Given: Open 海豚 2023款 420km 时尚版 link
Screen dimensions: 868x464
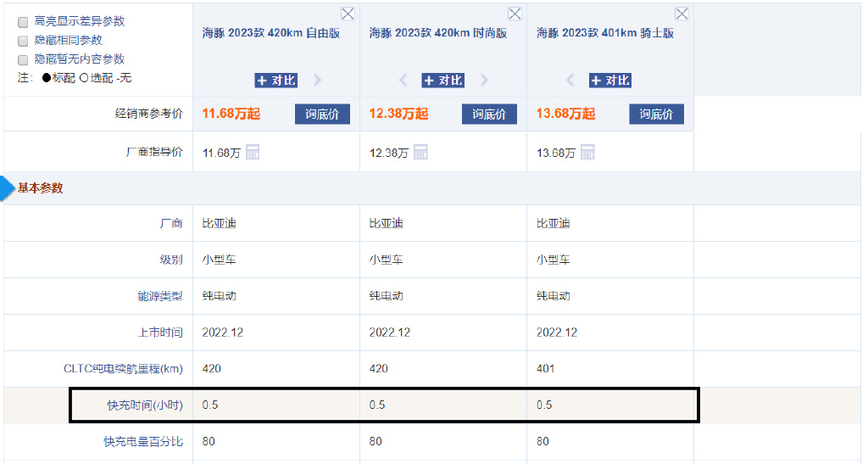Looking at the screenshot, I should 438,33.
